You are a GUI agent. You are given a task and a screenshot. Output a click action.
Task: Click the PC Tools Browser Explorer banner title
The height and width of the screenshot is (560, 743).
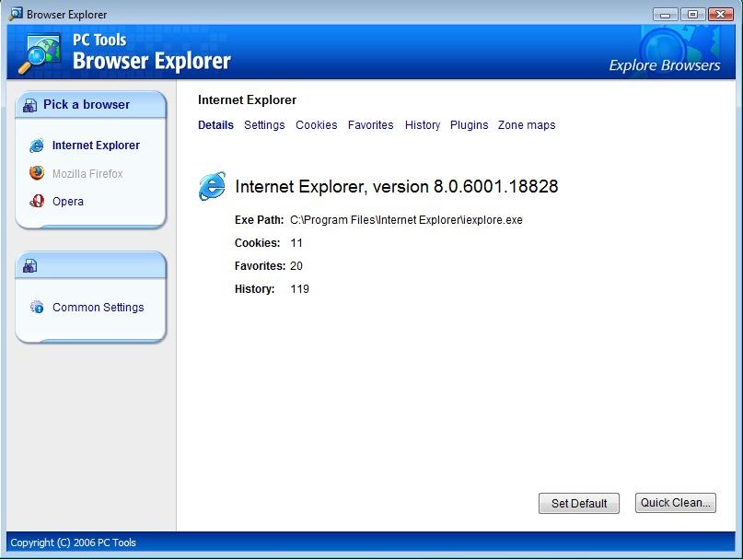(152, 52)
